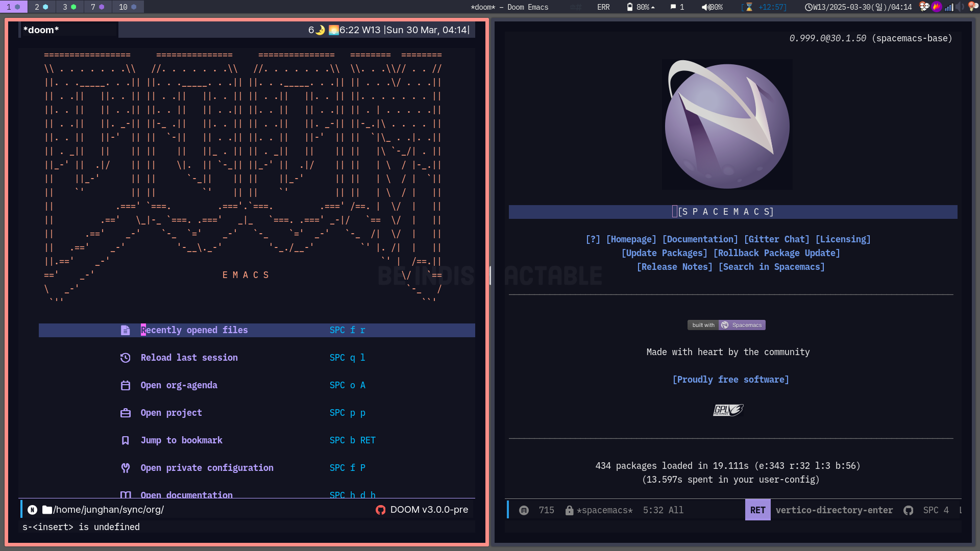Click Open documentation entry

click(x=186, y=494)
